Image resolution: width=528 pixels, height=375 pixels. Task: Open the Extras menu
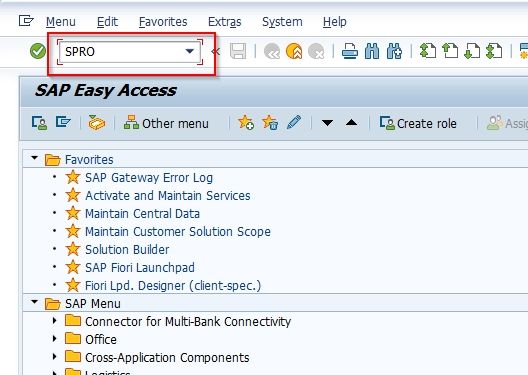[225, 22]
